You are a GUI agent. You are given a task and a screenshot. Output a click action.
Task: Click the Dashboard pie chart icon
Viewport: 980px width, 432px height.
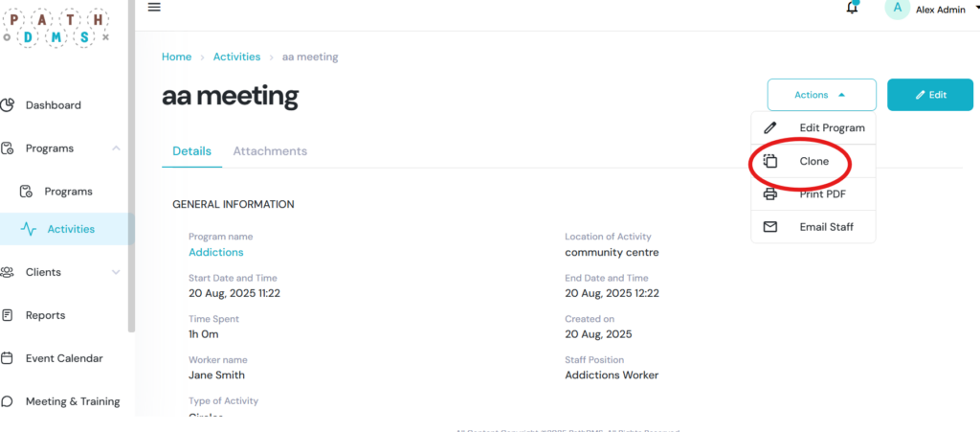point(8,105)
